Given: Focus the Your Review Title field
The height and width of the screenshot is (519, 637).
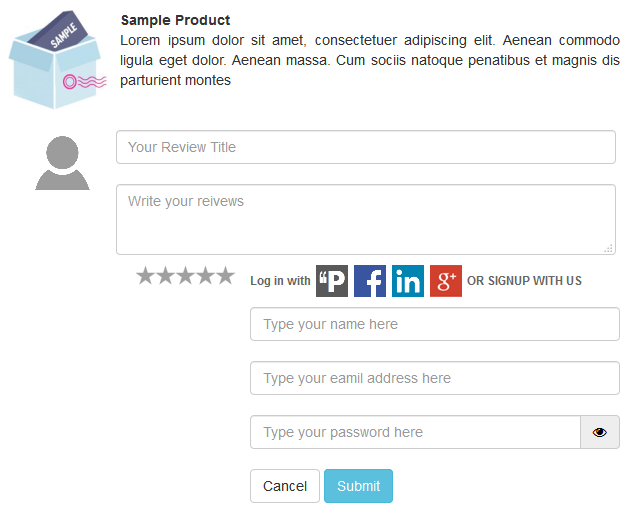Looking at the screenshot, I should (x=366, y=147).
